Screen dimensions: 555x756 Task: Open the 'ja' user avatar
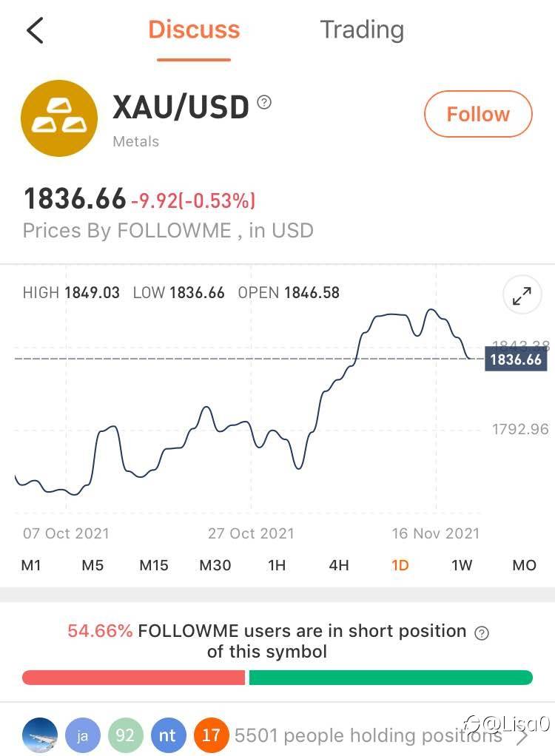[x=82, y=735]
